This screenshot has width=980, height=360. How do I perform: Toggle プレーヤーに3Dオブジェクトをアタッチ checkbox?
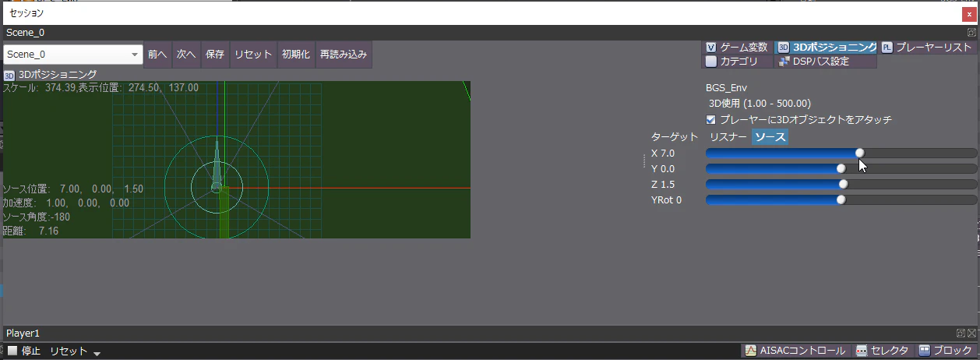pyautogui.click(x=710, y=120)
